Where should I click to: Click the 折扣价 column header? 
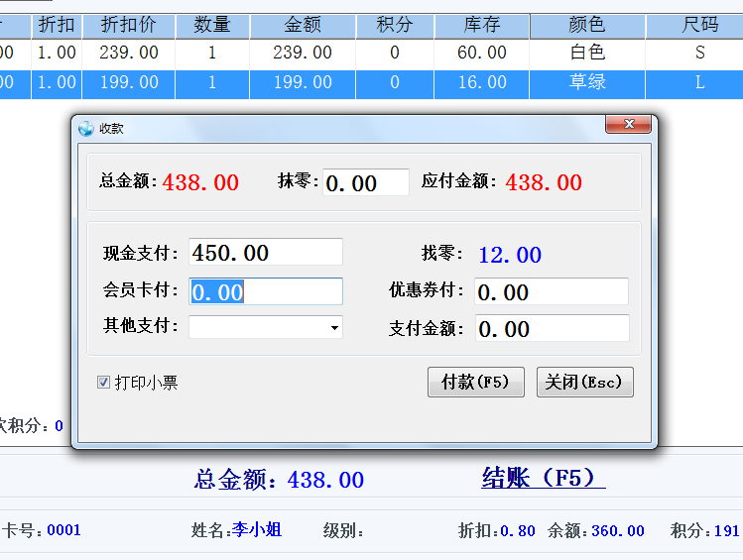click(128, 25)
